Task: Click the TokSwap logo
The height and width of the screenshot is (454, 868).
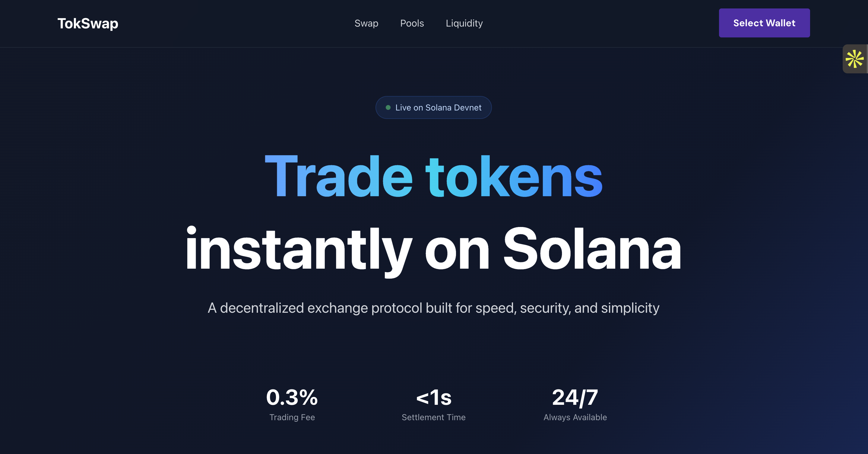Action: [x=87, y=23]
